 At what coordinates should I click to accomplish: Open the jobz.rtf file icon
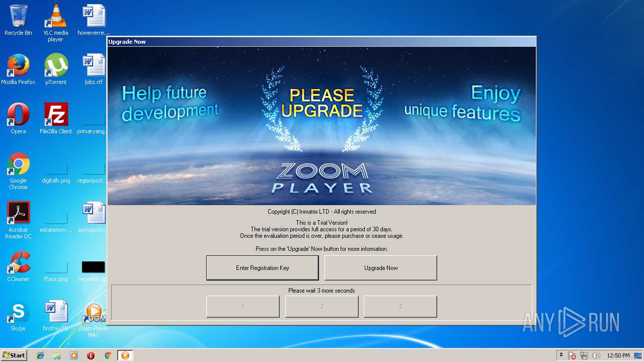pos(94,69)
